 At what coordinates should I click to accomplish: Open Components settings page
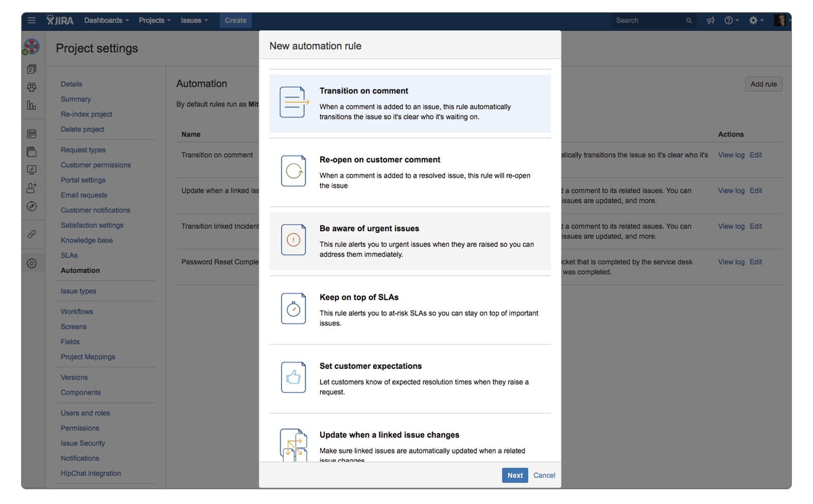(81, 393)
